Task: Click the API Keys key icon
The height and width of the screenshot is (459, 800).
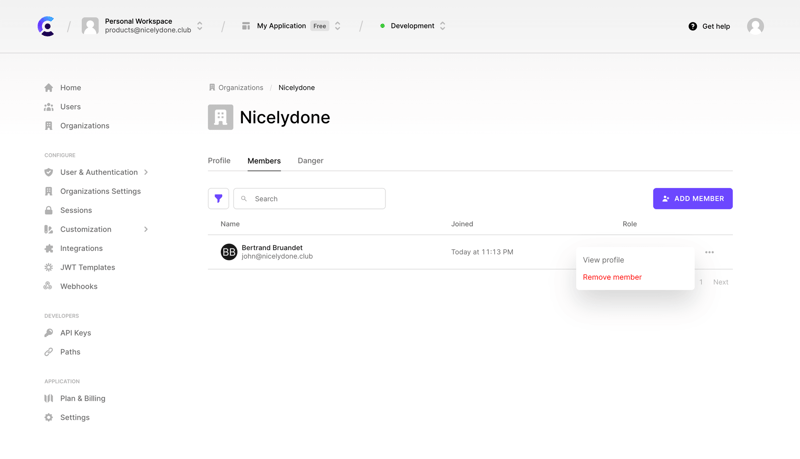Action: pos(48,333)
